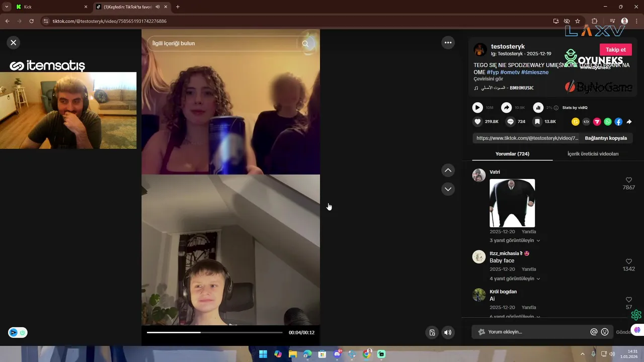The height and width of the screenshot is (362, 644).
Task: Open tab search dropdown arrow
Action: 6,7
